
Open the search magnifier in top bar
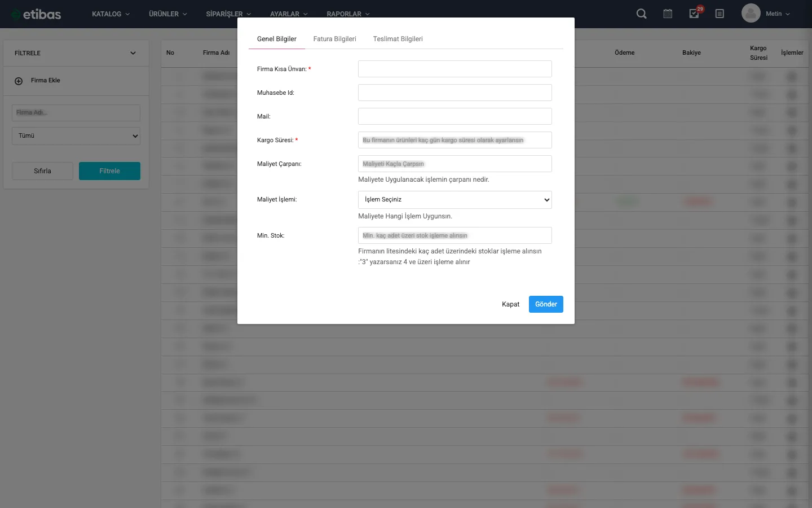[641, 14]
